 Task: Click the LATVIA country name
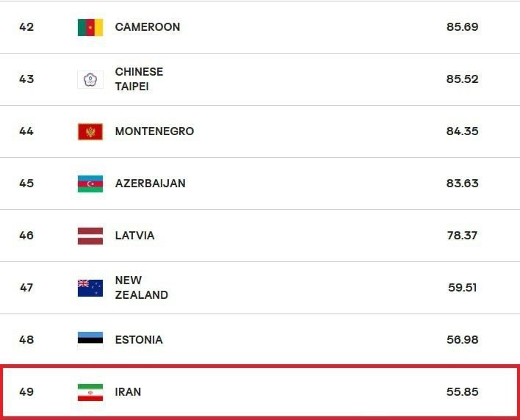pos(134,236)
